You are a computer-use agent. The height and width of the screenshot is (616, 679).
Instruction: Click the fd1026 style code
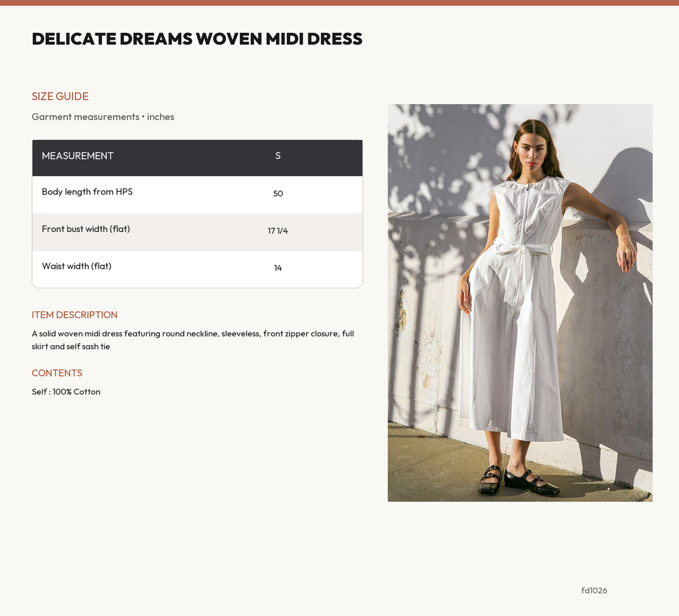(594, 591)
